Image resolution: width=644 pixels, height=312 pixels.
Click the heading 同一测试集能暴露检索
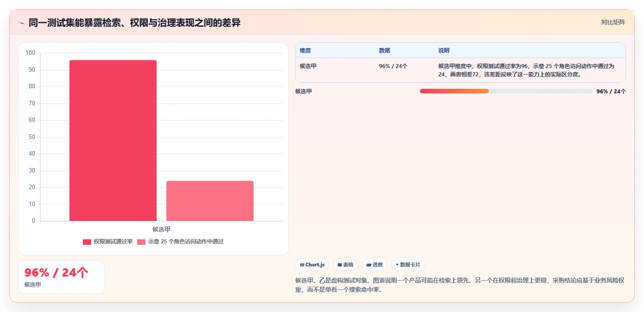tap(134, 23)
